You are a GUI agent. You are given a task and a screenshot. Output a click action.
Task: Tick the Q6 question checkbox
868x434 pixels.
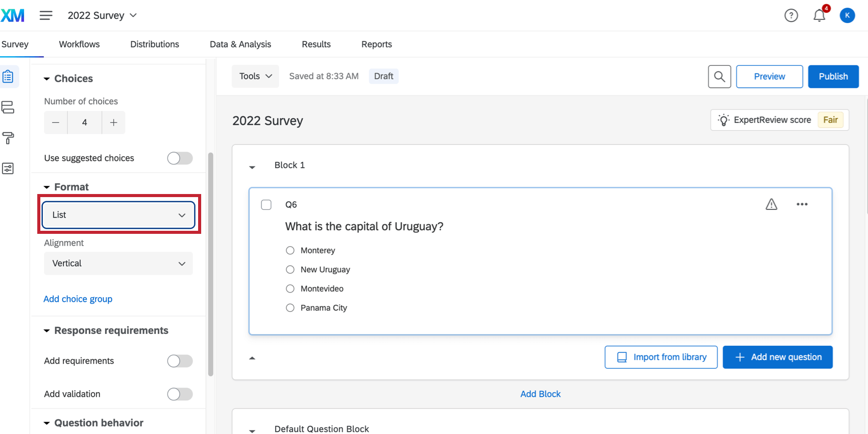pyautogui.click(x=266, y=205)
